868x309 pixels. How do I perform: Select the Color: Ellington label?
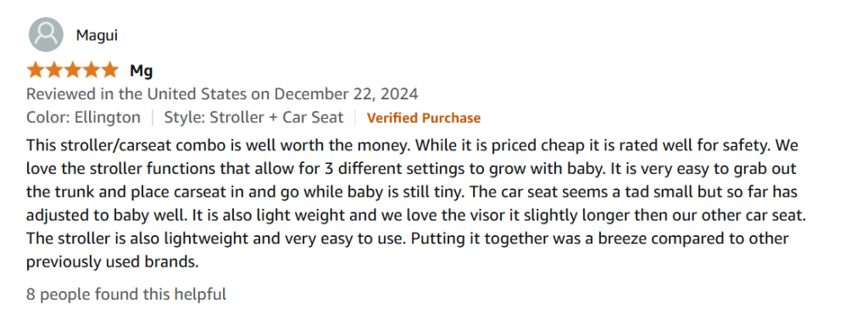coord(84,118)
